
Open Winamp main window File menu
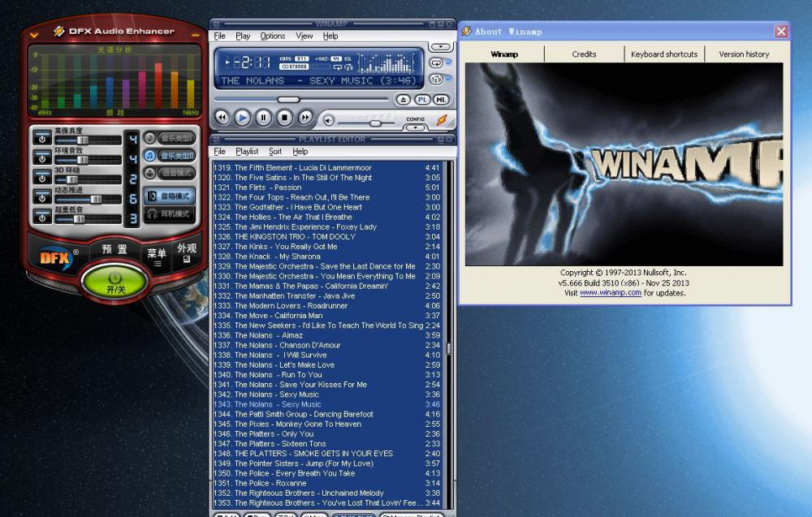click(x=219, y=36)
